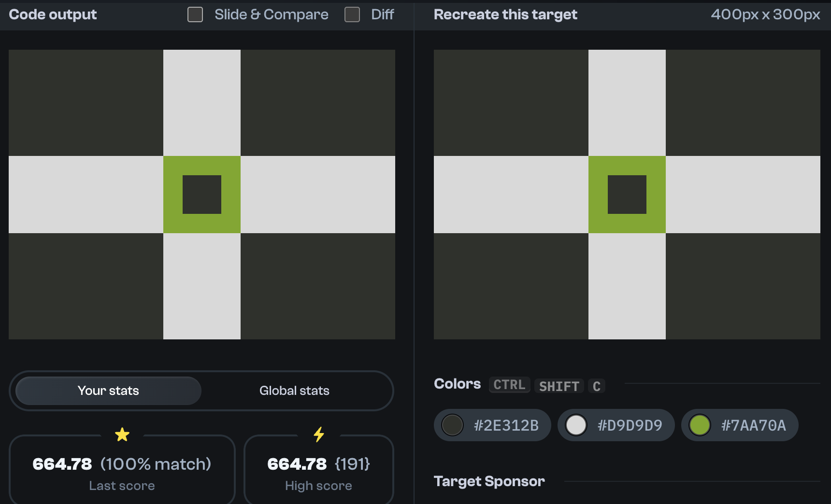831x504 pixels.
Task: Click the Colors section heading
Action: click(457, 384)
